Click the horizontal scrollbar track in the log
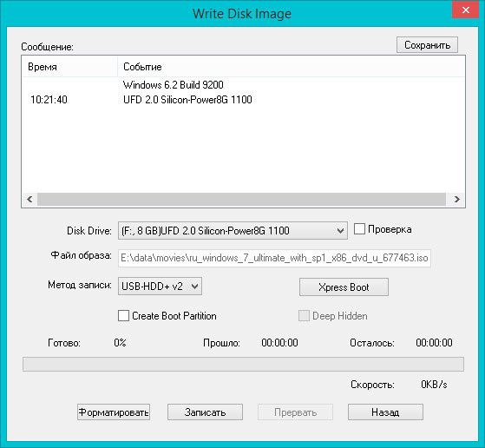 point(241,199)
